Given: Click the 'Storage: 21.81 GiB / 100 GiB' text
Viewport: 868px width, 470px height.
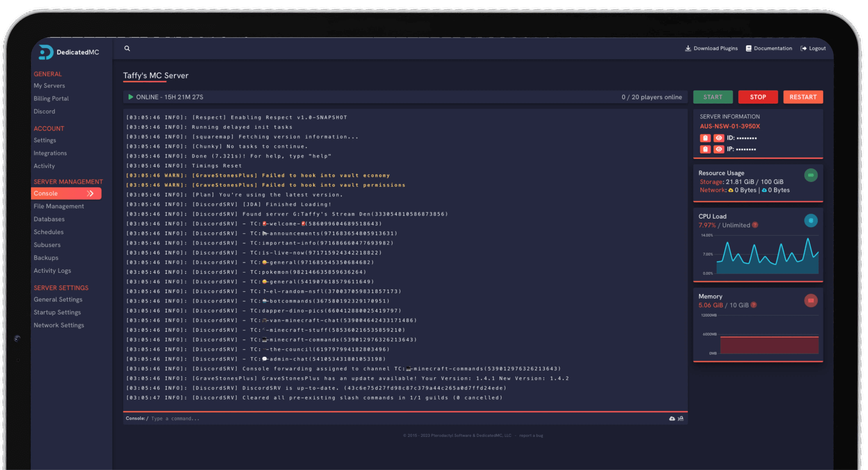Looking at the screenshot, I should (x=742, y=182).
